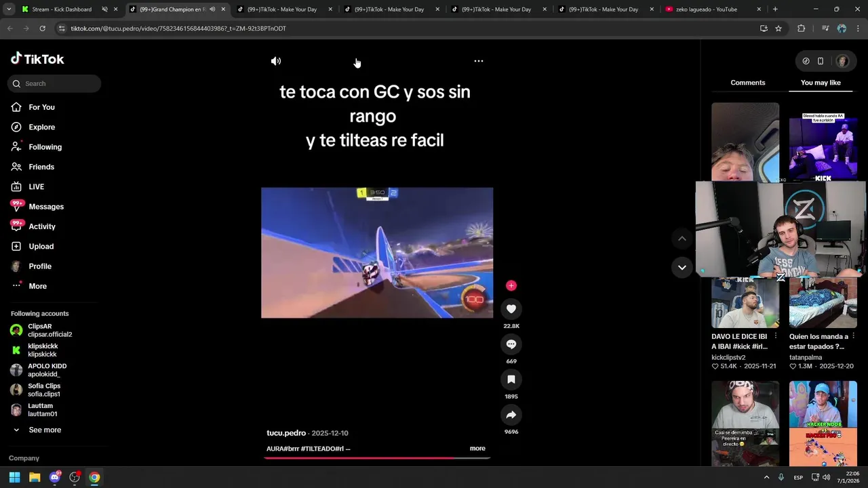The image size is (868, 488).
Task: Open Messages in the sidebar
Action: coord(46,207)
